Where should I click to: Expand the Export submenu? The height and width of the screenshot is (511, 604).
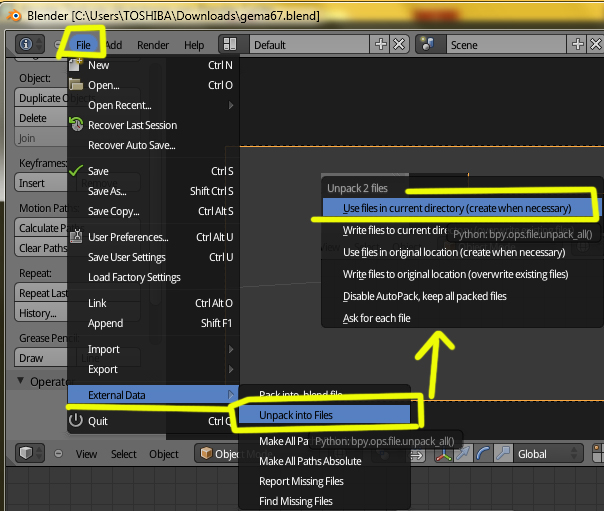(x=153, y=369)
